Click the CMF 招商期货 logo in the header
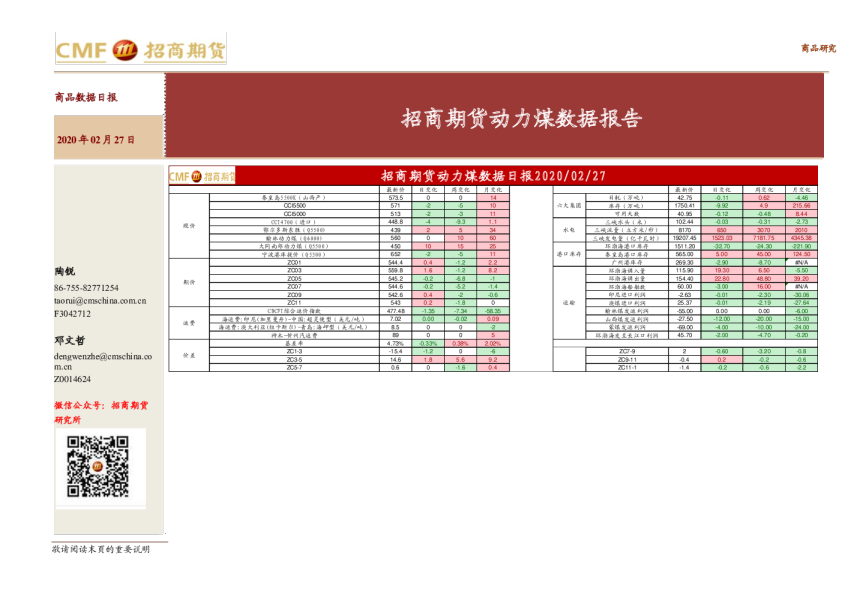The width and height of the screenshot is (842, 595). [x=140, y=50]
